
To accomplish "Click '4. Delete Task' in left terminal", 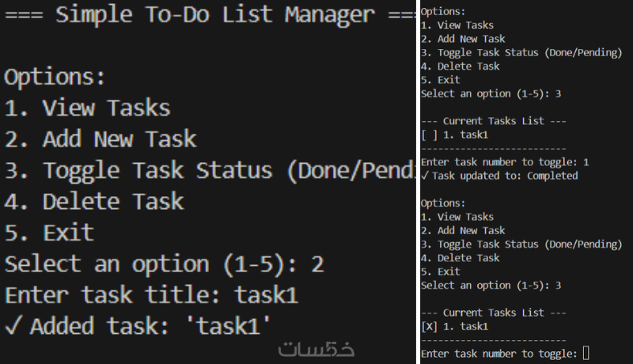I will [94, 201].
